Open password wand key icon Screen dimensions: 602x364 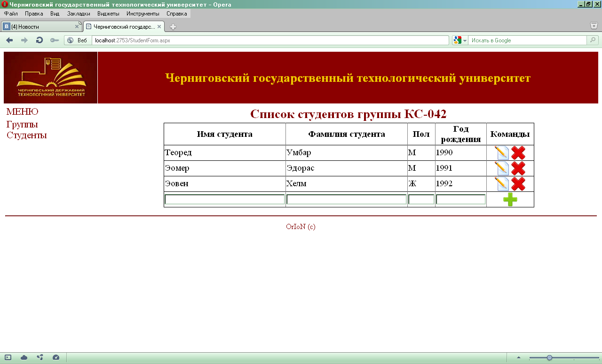pos(55,40)
